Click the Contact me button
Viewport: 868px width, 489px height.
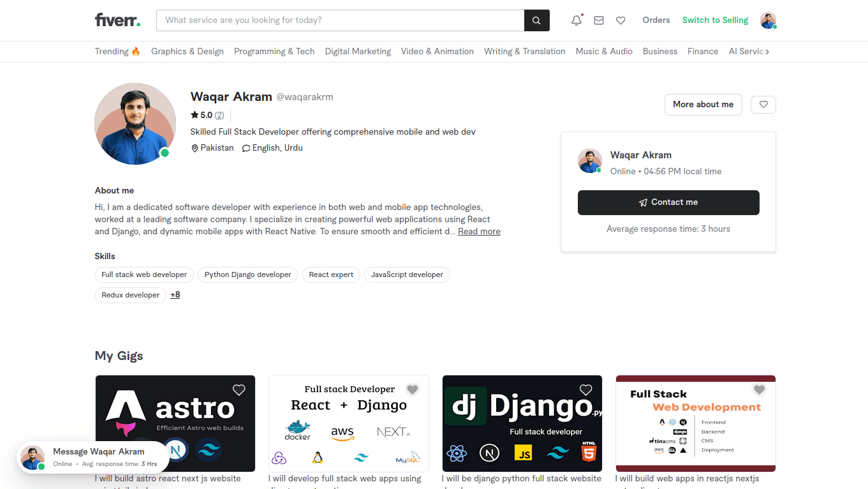click(668, 202)
